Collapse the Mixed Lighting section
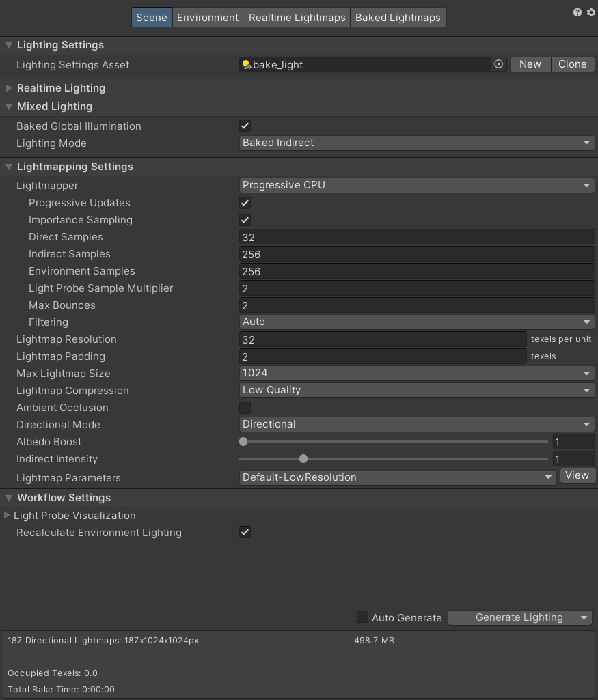Image resolution: width=598 pixels, height=700 pixels. tap(8, 107)
